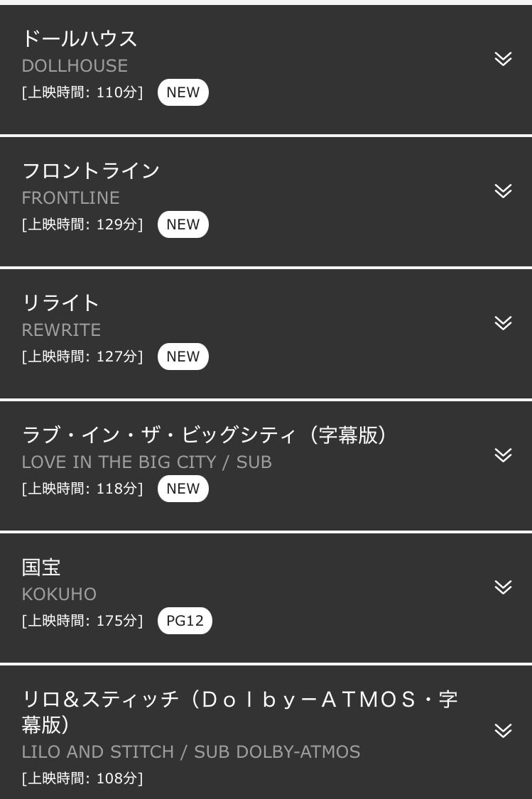This screenshot has height=799, width=532.
Task: Click the NEW badge on DOLLHOUSE
Action: (183, 92)
